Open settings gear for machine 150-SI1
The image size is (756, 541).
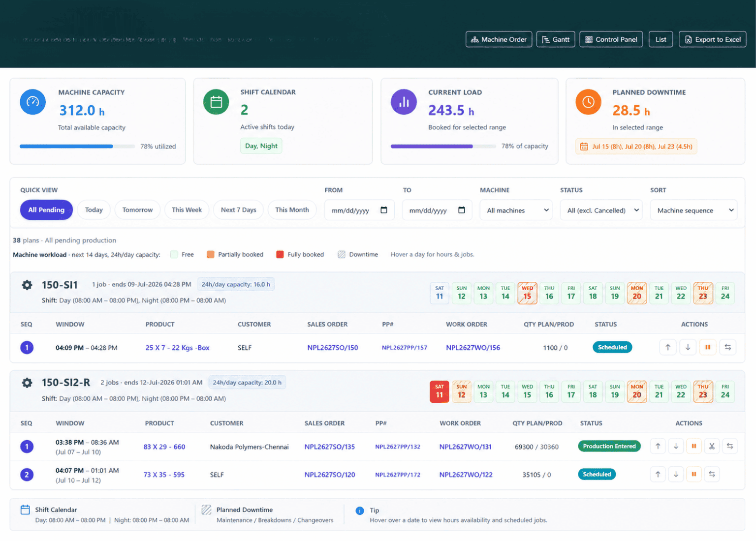pos(27,285)
